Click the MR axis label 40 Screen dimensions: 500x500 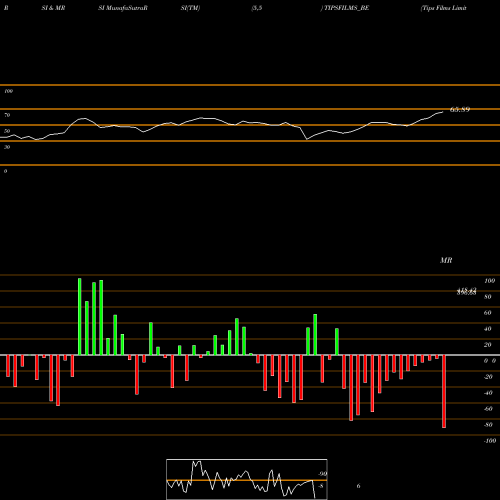point(488,329)
